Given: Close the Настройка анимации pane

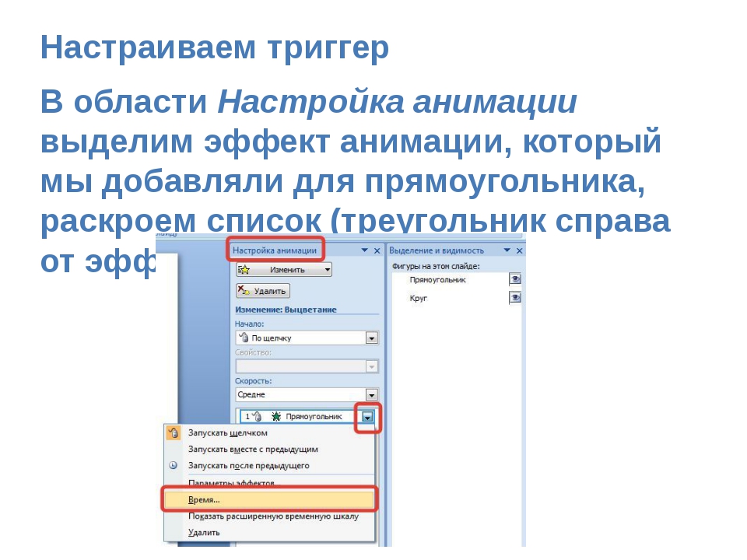Looking at the screenshot, I should (377, 250).
